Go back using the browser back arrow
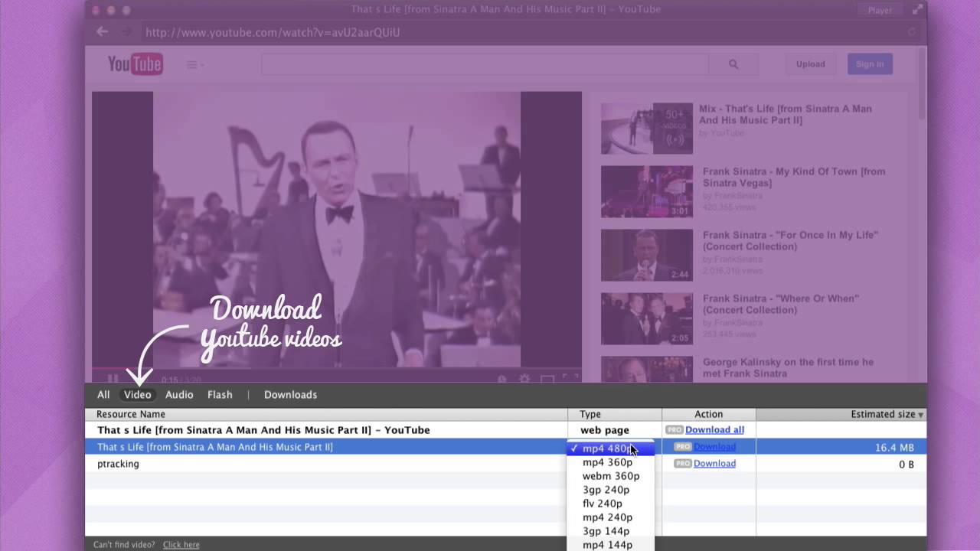 [x=102, y=32]
